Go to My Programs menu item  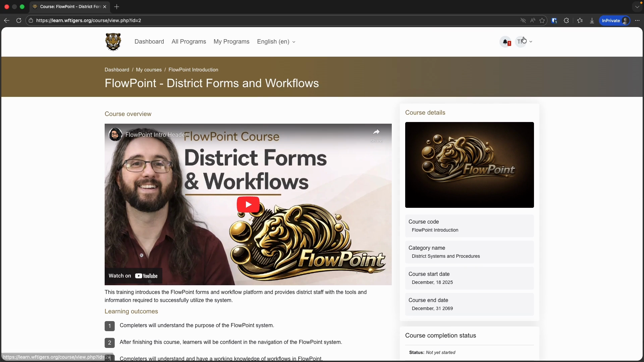(x=231, y=42)
